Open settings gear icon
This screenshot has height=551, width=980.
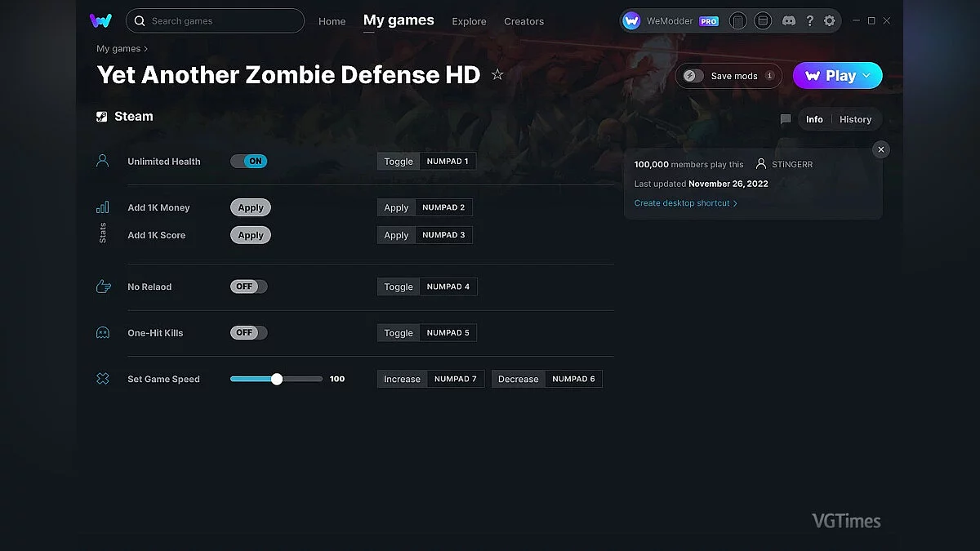tap(830, 21)
